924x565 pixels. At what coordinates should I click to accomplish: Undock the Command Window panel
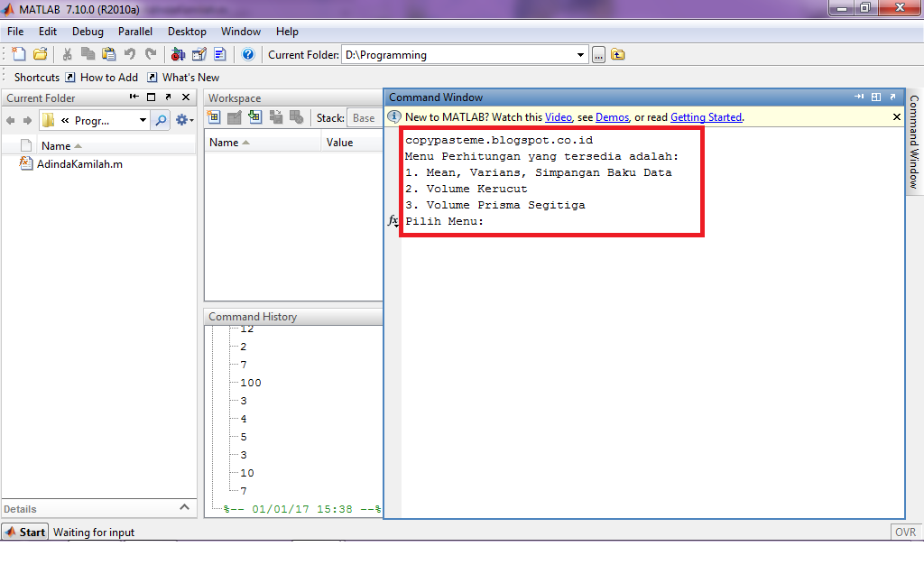[x=893, y=97]
